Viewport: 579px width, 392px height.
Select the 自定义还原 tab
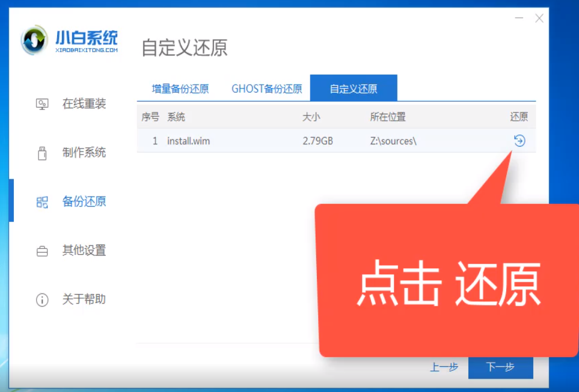(354, 88)
